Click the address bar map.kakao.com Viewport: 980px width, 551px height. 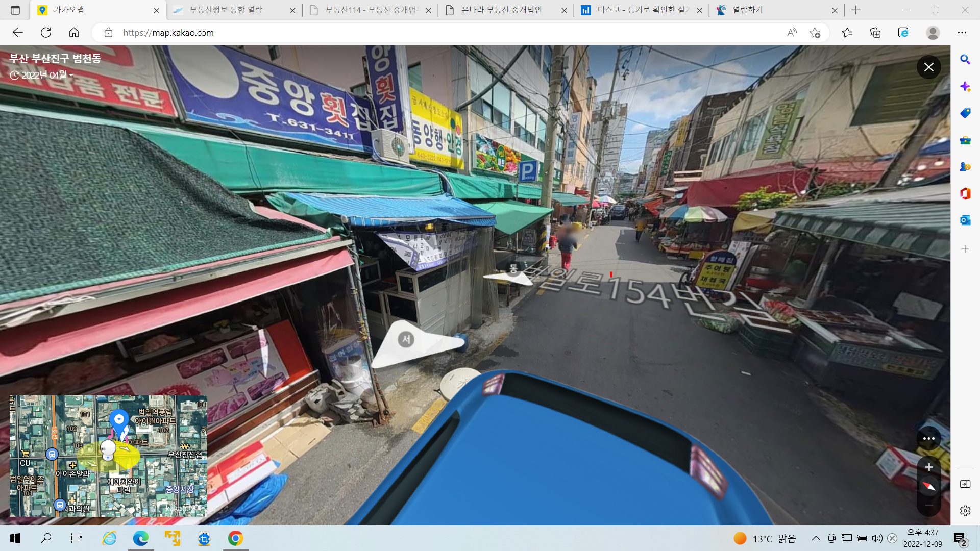pyautogui.click(x=168, y=33)
